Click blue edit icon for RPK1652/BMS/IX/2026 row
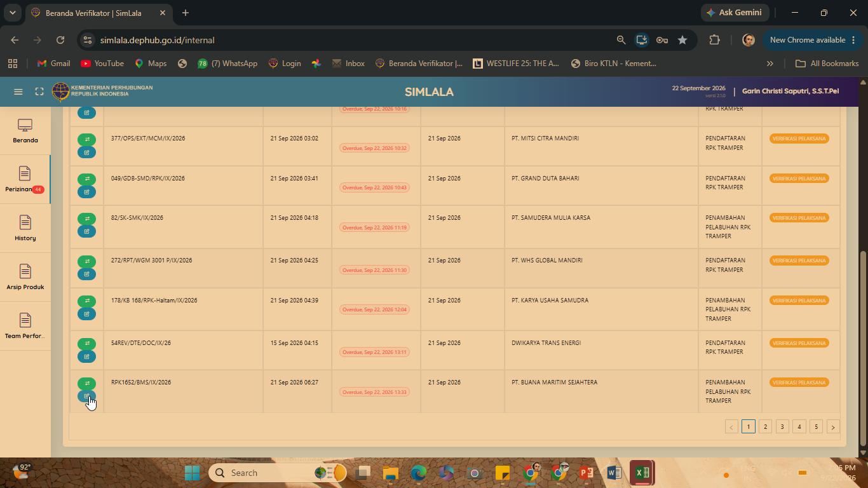The width and height of the screenshot is (868, 488). pyautogui.click(x=86, y=396)
